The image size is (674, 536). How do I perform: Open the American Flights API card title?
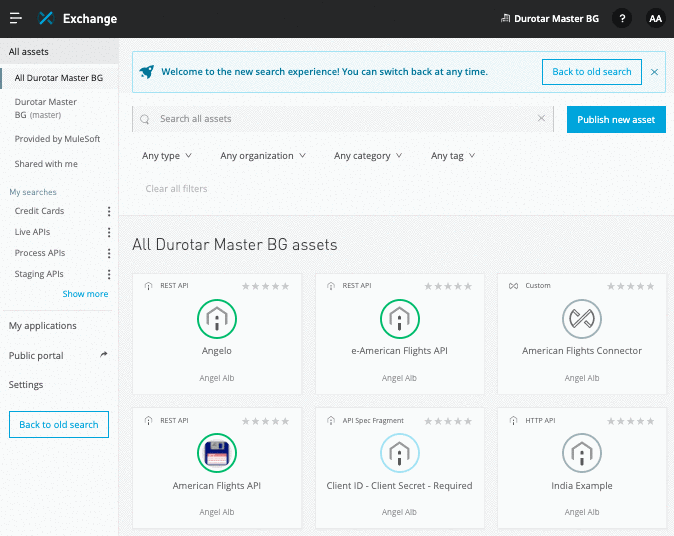coord(217,486)
